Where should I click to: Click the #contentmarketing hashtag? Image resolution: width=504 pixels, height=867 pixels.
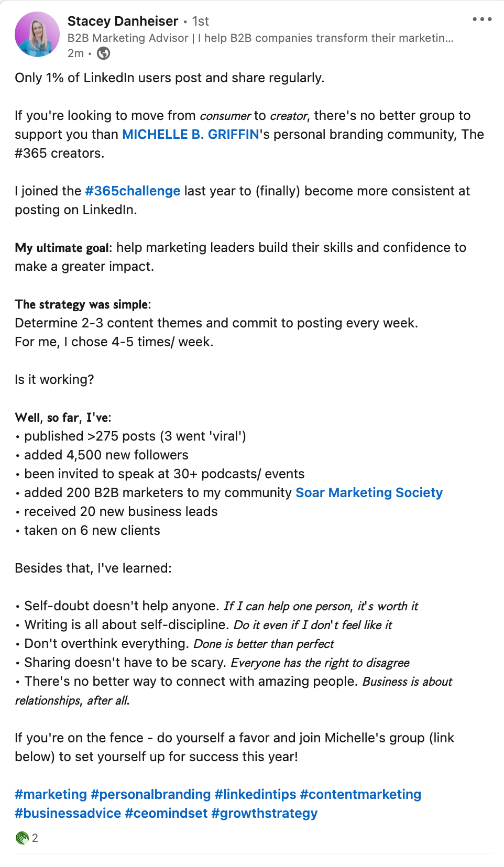(x=361, y=794)
